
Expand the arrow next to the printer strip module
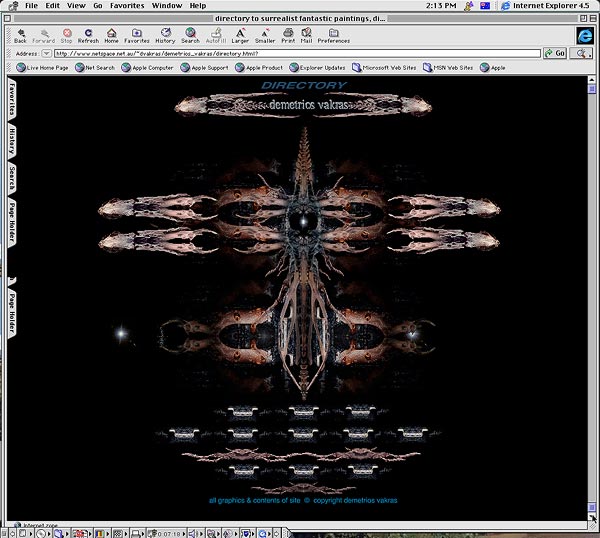143,534
